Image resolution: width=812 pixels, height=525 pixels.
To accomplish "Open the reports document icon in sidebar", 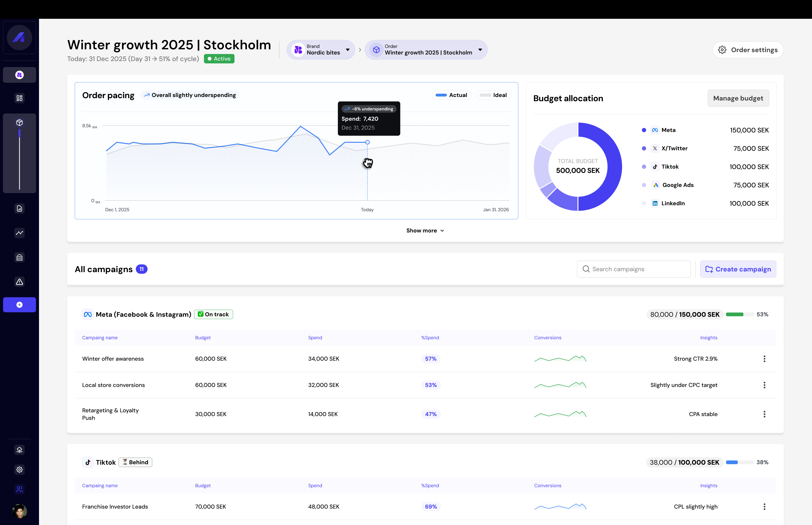I will coord(20,209).
